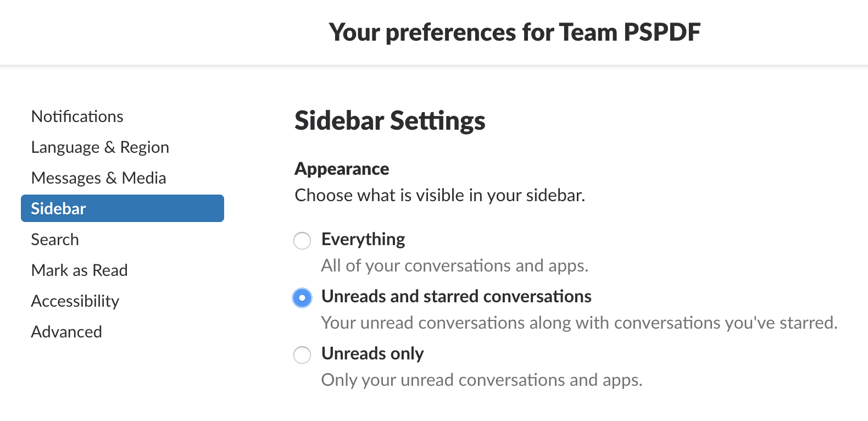Click the Unreads only label text
Screen dimensions: 868x421
372,353
